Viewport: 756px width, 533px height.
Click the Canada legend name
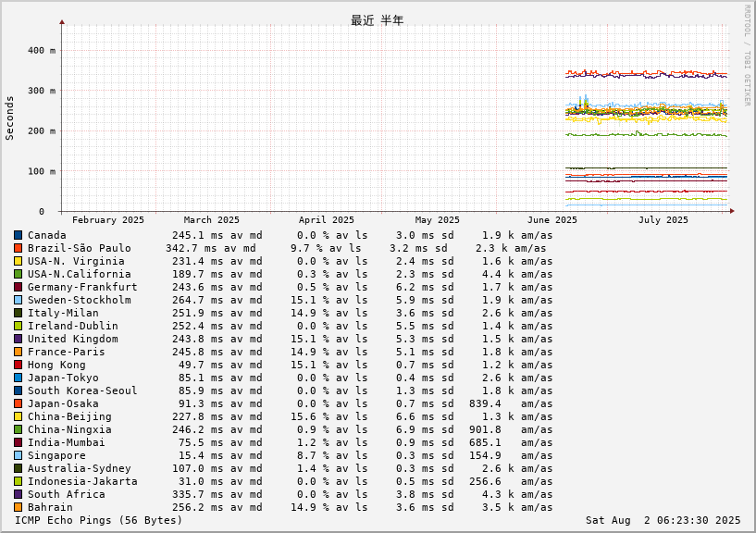coord(47,235)
